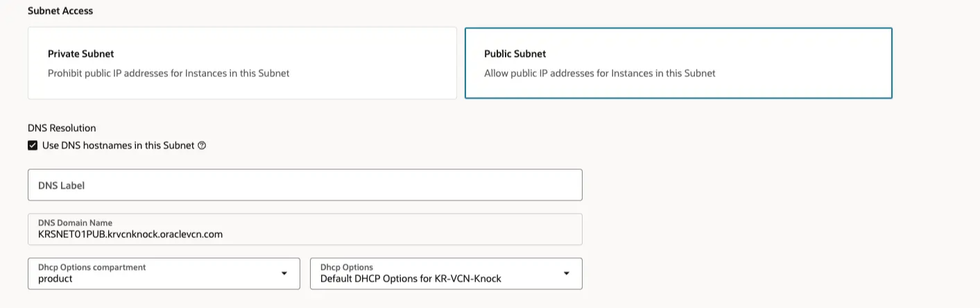Click 'Default DHCP Options for KR-VCN-Knock' value
Image resolution: width=980 pixels, height=308 pixels.
(411, 279)
